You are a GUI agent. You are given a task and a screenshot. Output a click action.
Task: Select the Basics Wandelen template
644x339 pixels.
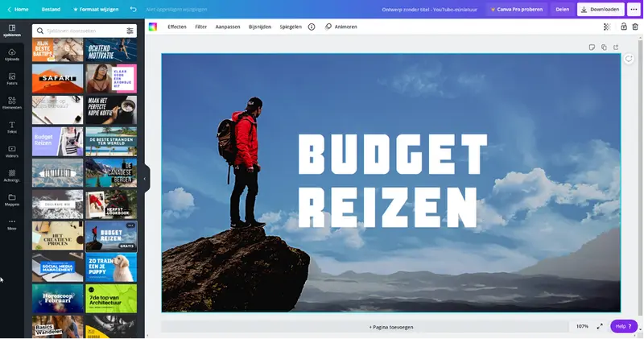point(57,327)
